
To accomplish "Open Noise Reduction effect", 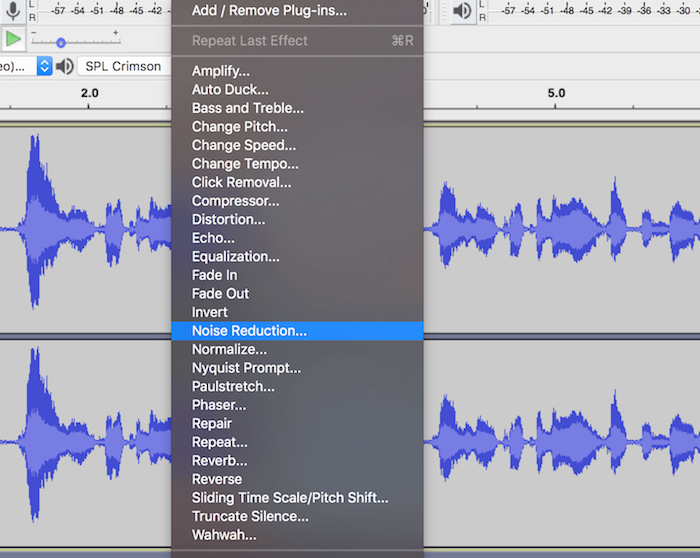I will pyautogui.click(x=297, y=331).
